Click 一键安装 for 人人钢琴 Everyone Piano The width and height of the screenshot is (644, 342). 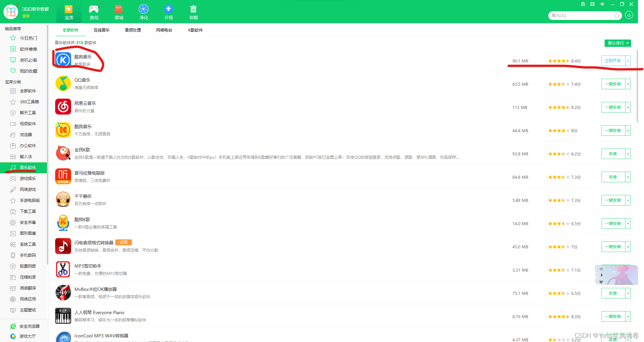613,316
